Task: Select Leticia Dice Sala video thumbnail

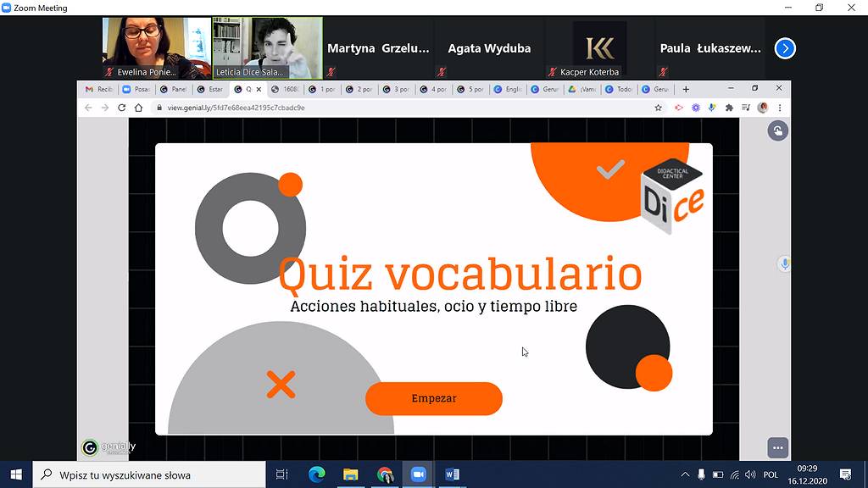Action: click(268, 48)
